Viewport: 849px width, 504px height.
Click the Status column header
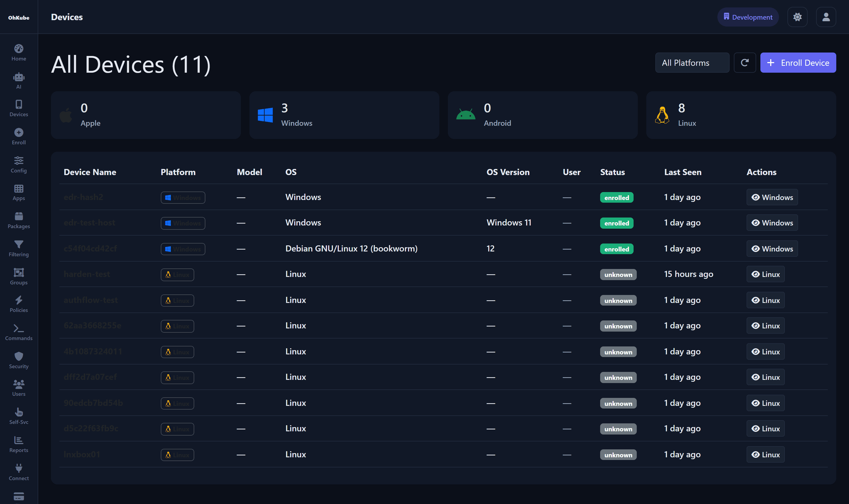(612, 172)
